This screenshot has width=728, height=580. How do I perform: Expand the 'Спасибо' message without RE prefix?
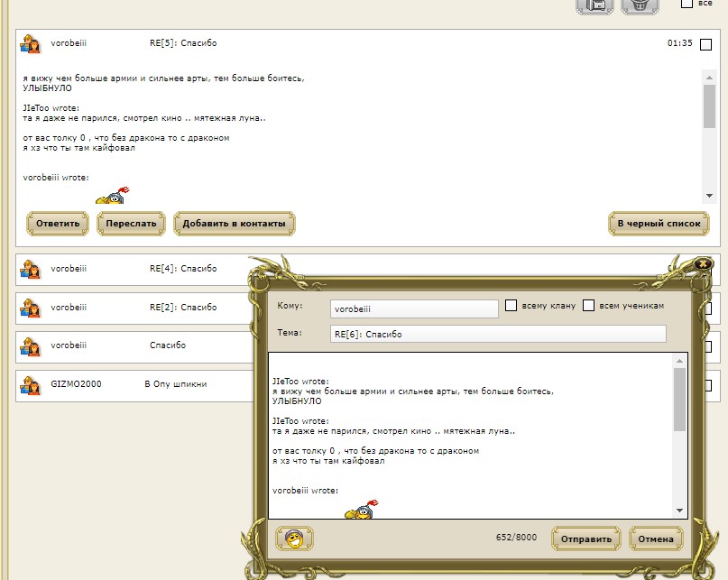[x=168, y=345]
